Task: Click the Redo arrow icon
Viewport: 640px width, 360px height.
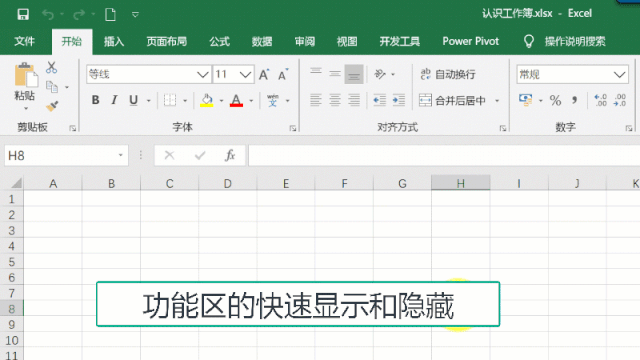Action: click(x=79, y=15)
